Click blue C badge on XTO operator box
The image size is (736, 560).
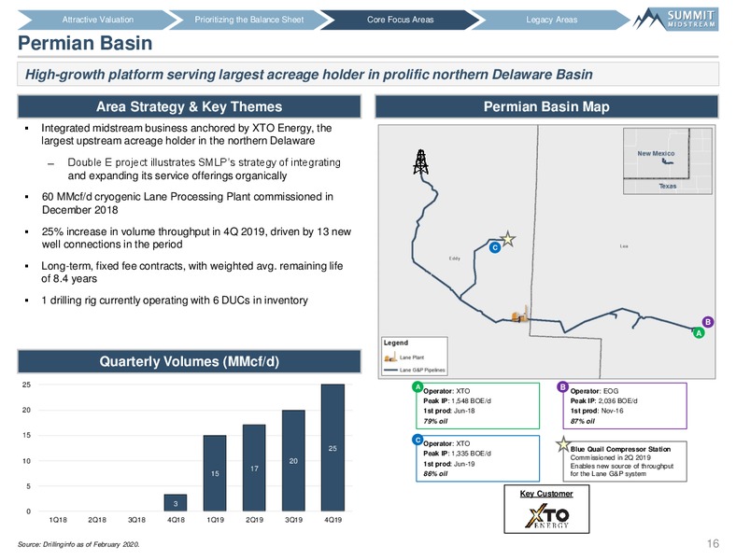(418, 440)
